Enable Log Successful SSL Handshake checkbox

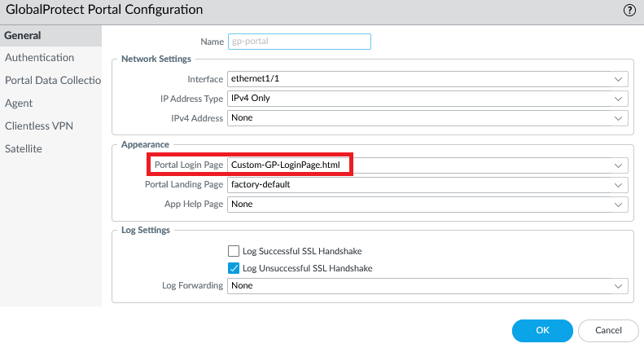pos(234,251)
